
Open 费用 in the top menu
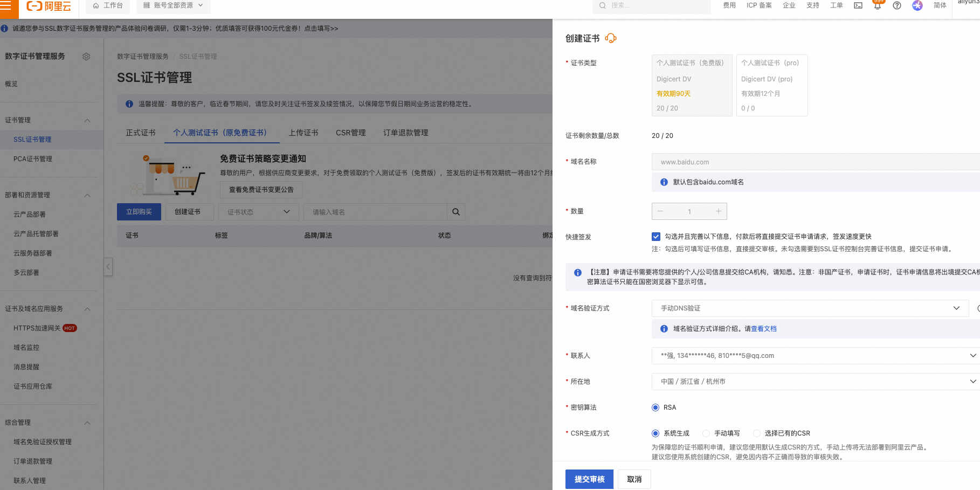[x=729, y=5]
